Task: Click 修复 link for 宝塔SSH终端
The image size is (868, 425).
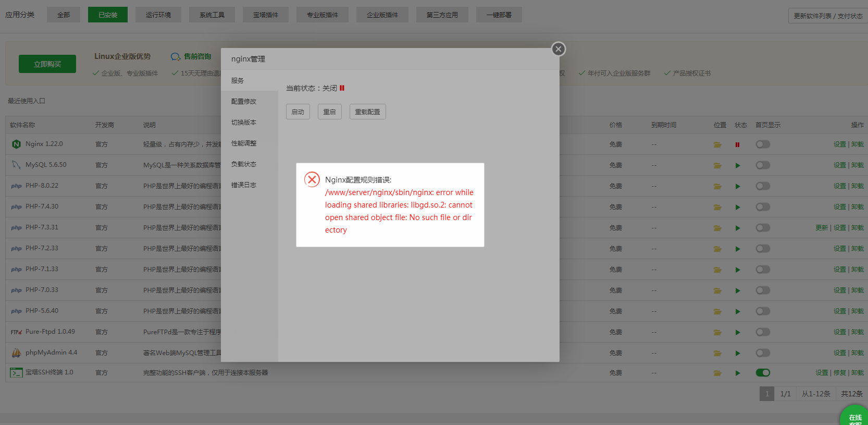Action: pos(839,373)
